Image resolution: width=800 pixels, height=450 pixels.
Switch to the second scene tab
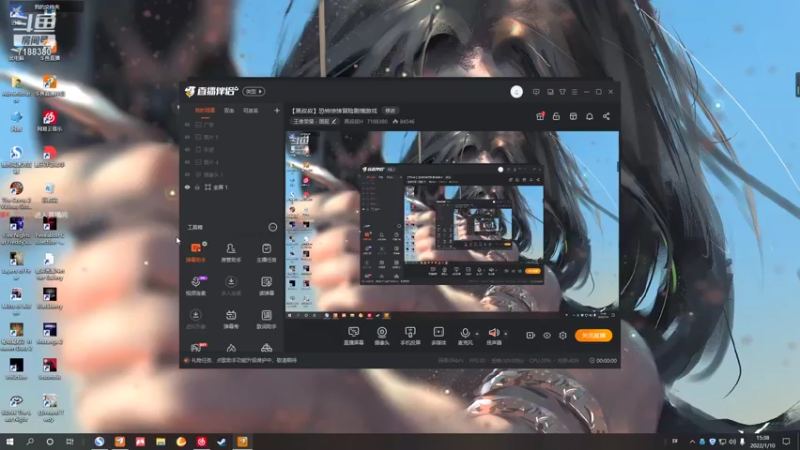[229, 111]
